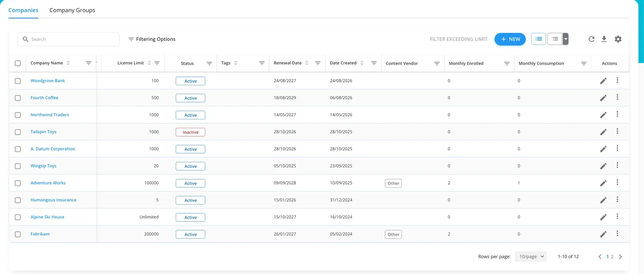Tick the Wingtip Toys row checkbox
644x274 pixels.
click(x=18, y=166)
